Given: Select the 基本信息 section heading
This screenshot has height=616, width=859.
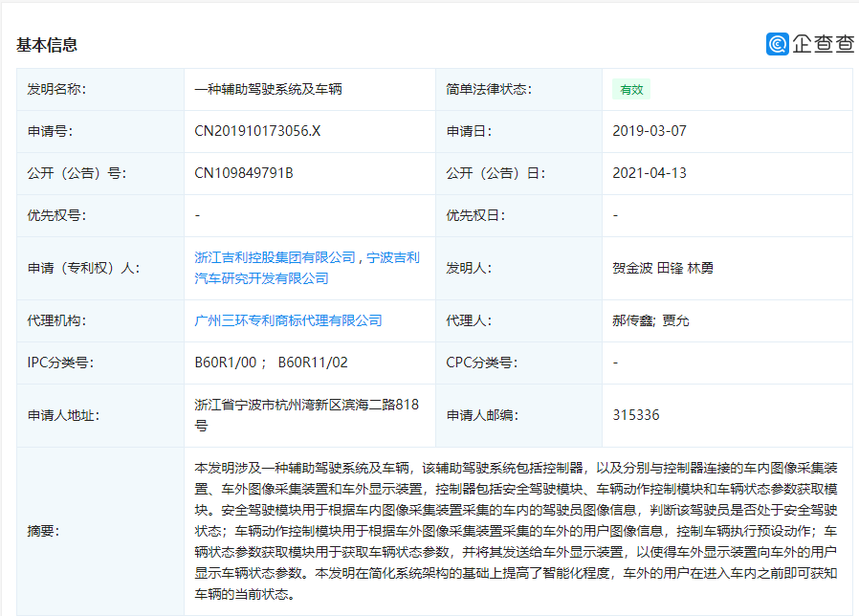Looking at the screenshot, I should [47, 45].
